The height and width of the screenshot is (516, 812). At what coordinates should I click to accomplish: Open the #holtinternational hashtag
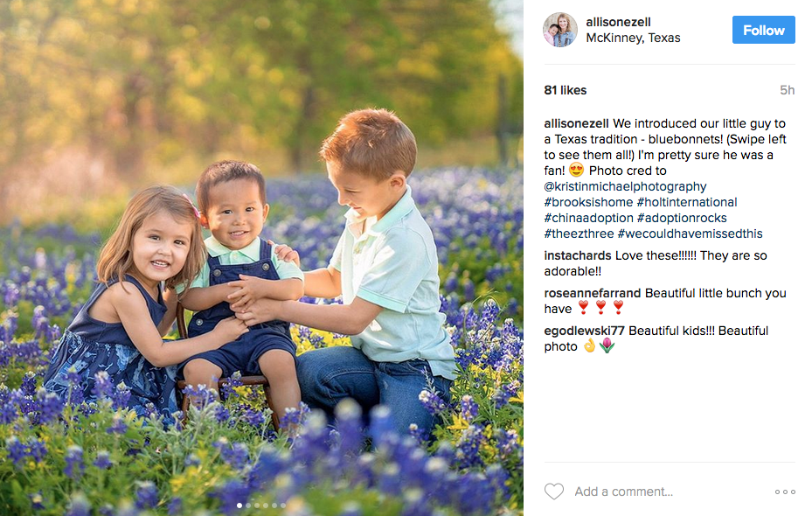687,202
